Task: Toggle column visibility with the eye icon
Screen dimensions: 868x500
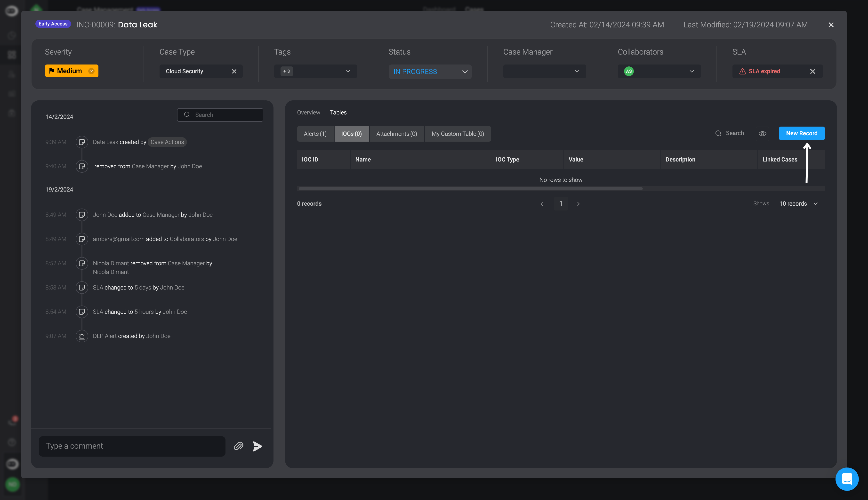Action: pos(762,134)
